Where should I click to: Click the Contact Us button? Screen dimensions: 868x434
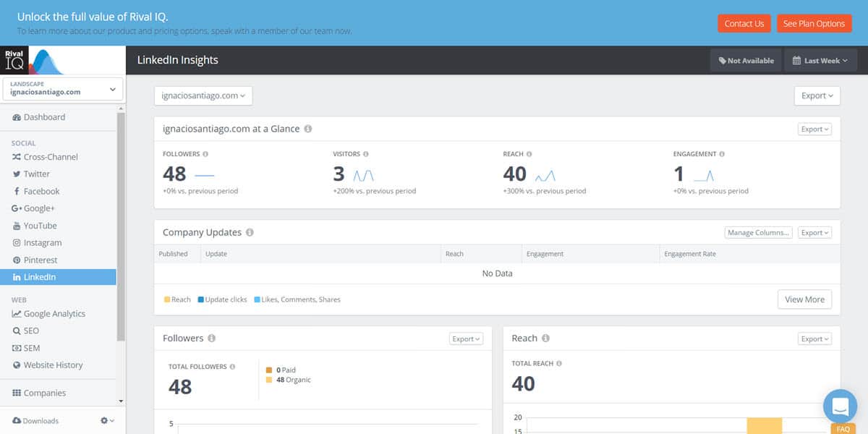coord(744,24)
